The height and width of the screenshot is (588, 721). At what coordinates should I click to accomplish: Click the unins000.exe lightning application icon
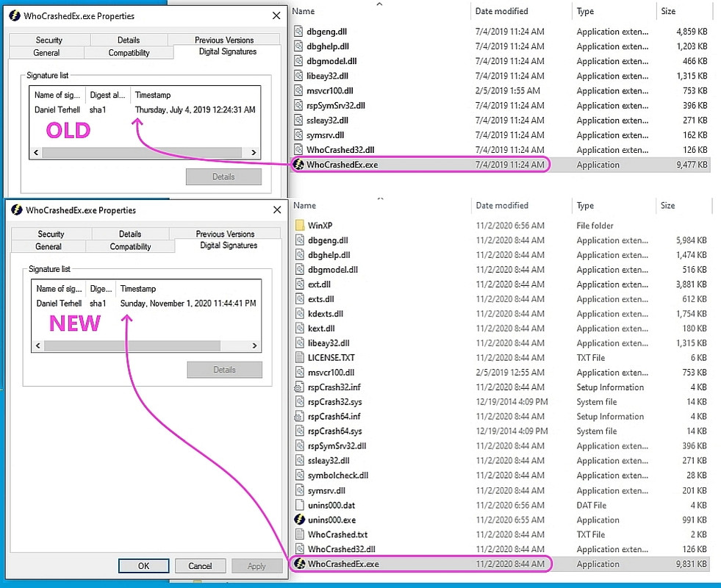[300, 520]
